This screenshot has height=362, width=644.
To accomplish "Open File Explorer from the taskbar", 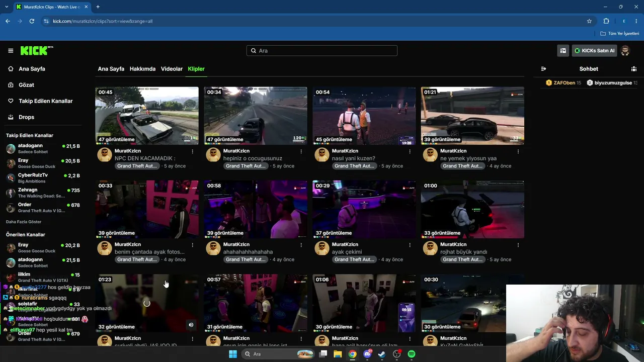I will [338, 354].
